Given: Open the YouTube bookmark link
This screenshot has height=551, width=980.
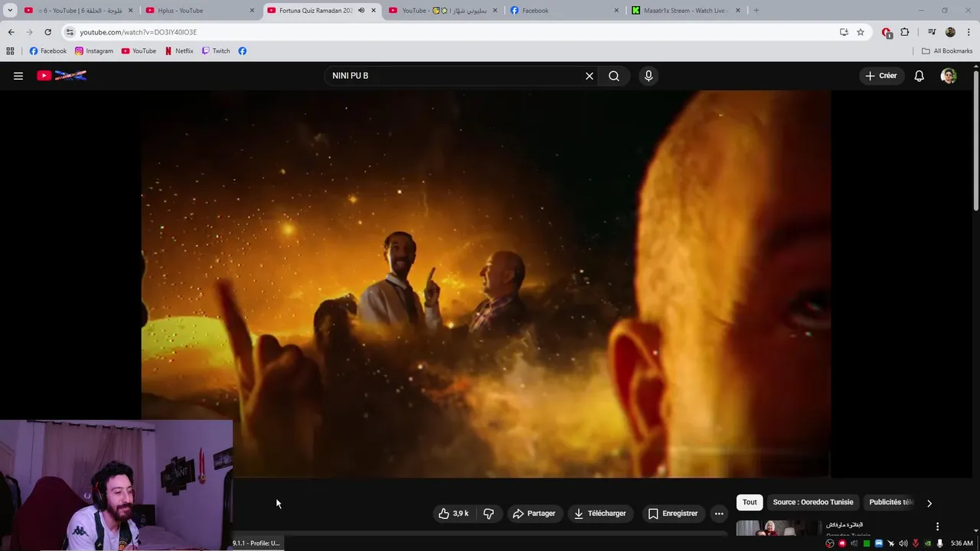Looking at the screenshot, I should click(x=139, y=51).
